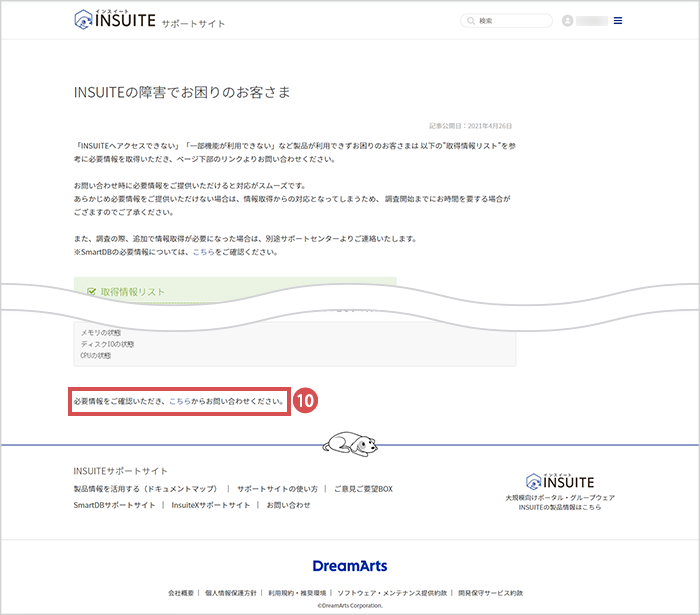This screenshot has width=700, height=615.
Task: Click the 取得情報リスト heading
Action: pyautogui.click(x=133, y=292)
